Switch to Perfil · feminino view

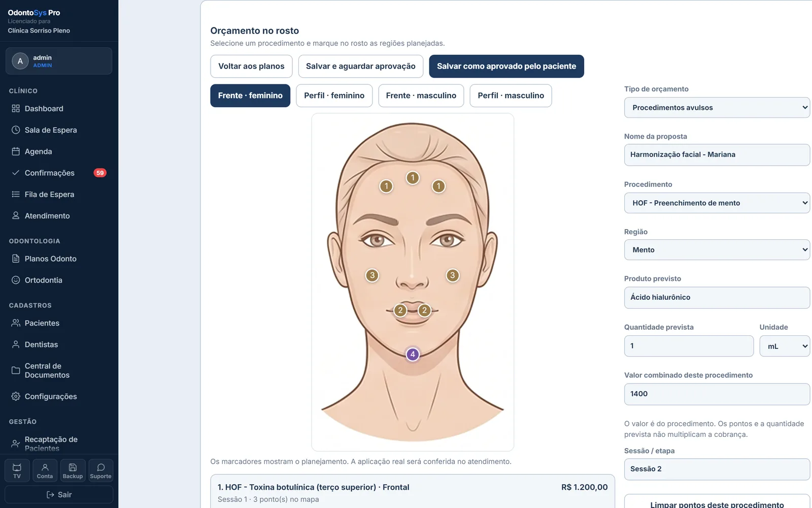coord(334,96)
